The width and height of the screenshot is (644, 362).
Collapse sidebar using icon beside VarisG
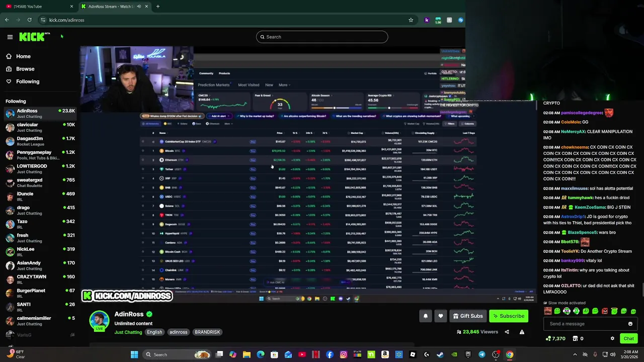[x=72, y=335]
